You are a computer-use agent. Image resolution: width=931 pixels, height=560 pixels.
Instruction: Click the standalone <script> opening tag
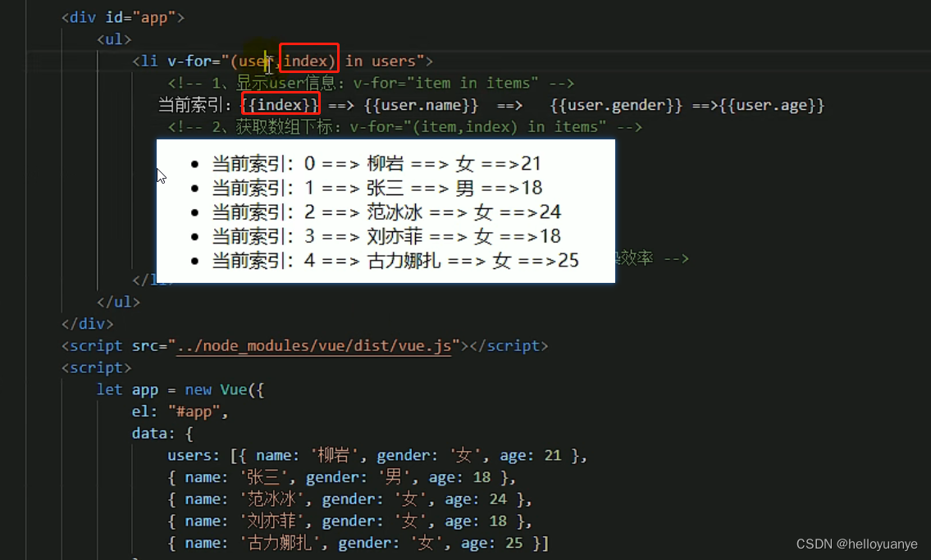[x=96, y=368]
